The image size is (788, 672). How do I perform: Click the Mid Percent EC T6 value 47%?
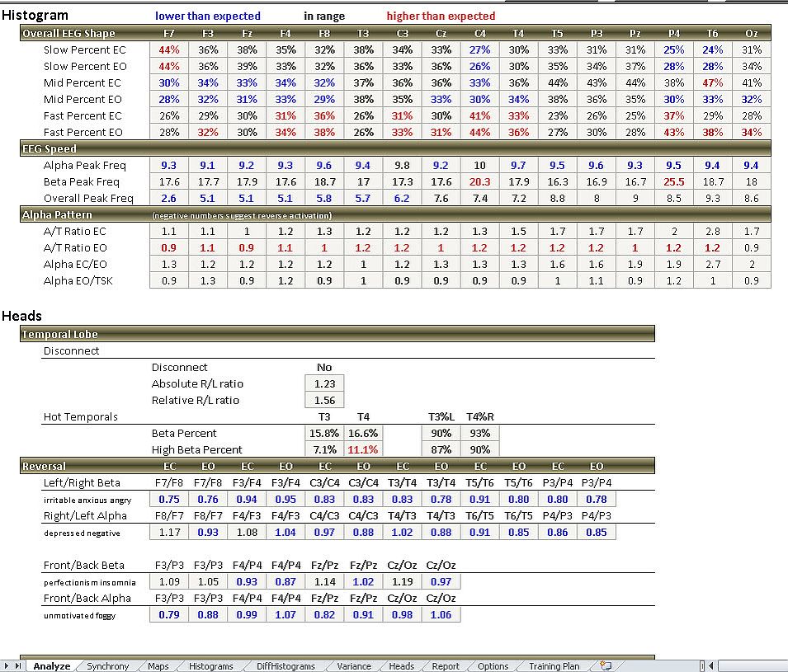[713, 83]
